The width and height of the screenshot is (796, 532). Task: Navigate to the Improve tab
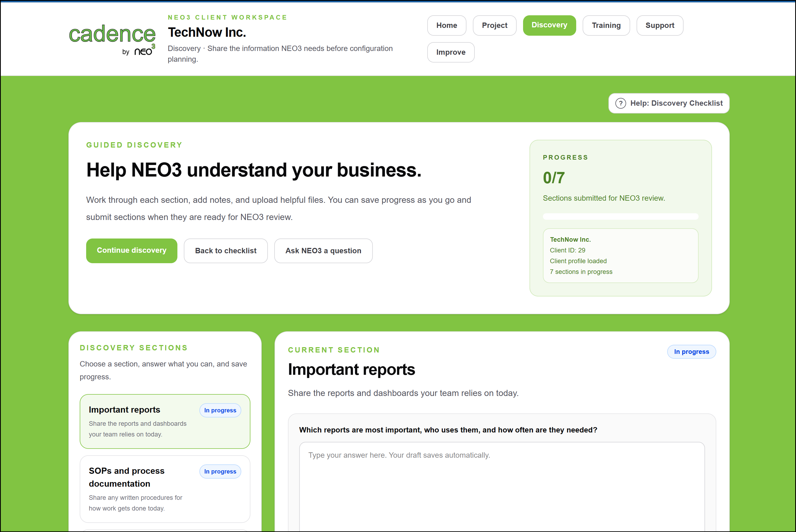[451, 52]
